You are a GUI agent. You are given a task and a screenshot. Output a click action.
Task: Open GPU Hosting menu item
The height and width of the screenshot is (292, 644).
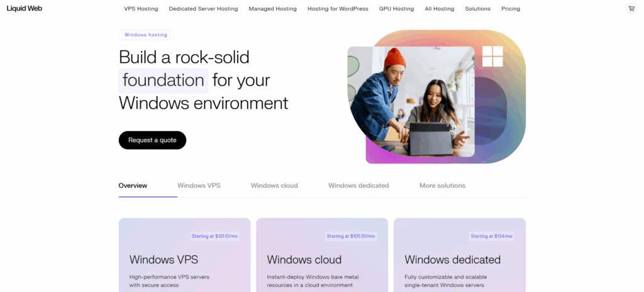click(x=397, y=9)
